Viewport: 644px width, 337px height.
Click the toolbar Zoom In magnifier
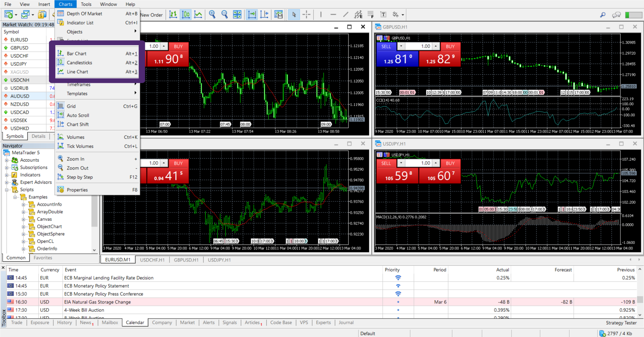(x=212, y=14)
